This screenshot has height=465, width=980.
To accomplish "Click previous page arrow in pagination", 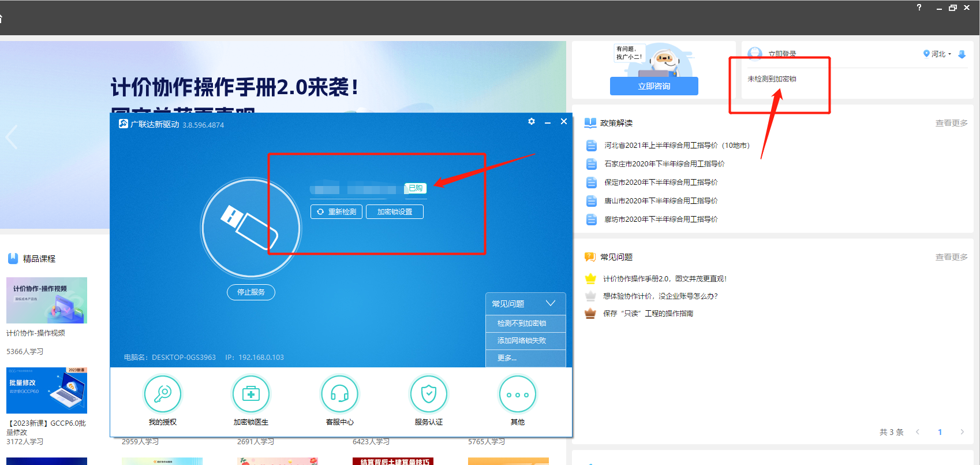I will click(x=918, y=432).
